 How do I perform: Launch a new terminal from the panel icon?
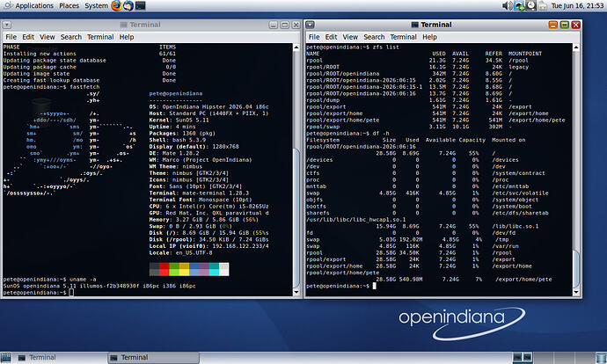(140, 5)
